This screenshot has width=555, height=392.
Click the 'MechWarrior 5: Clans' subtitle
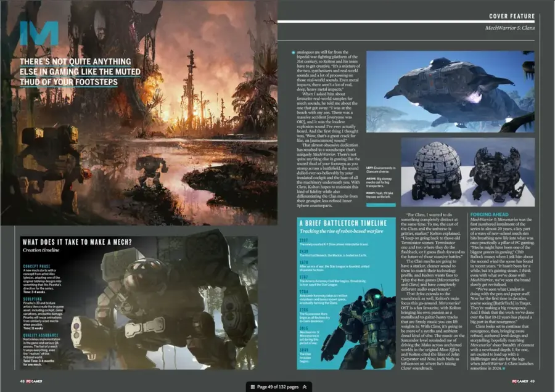[510, 28]
